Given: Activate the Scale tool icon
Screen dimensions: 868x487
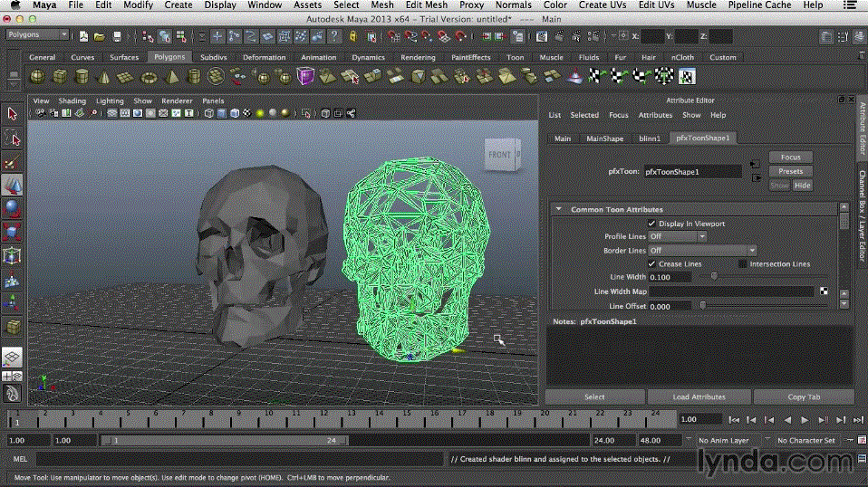Looking at the screenshot, I should [12, 232].
